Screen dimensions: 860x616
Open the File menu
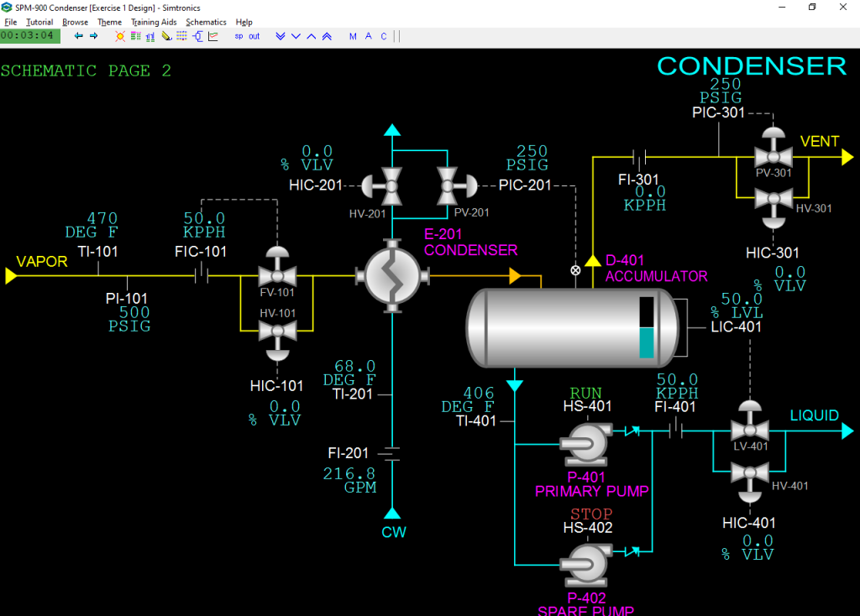(10, 22)
